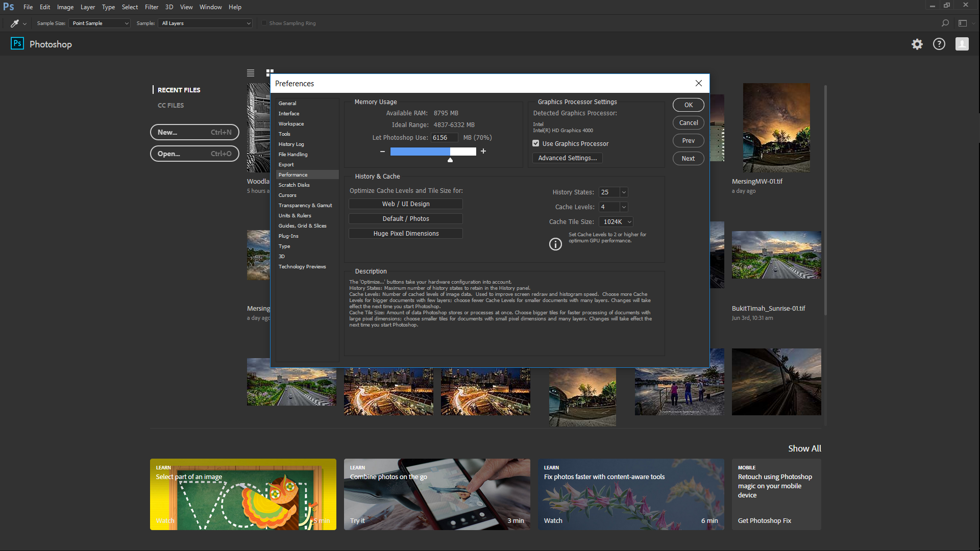The width and height of the screenshot is (980, 551).
Task: Select the Transparency & Gamut category
Action: coord(308,205)
